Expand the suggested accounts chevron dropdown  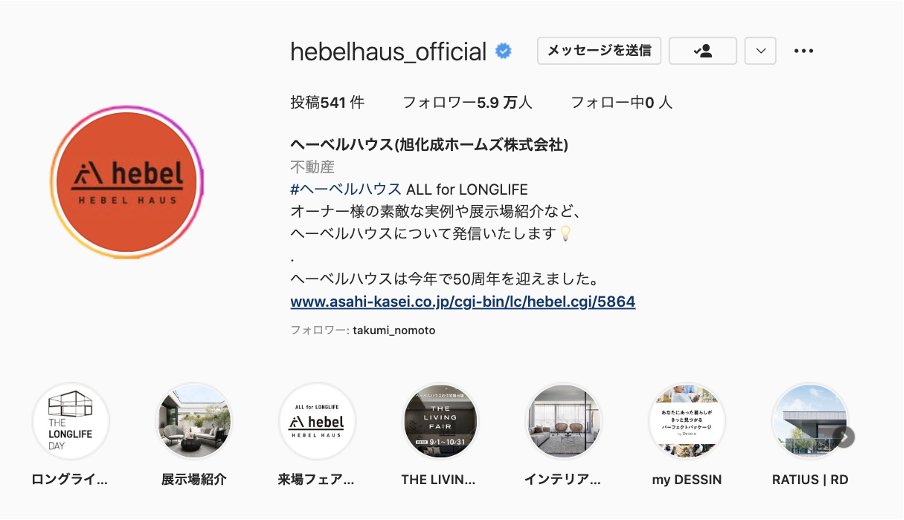click(x=760, y=51)
